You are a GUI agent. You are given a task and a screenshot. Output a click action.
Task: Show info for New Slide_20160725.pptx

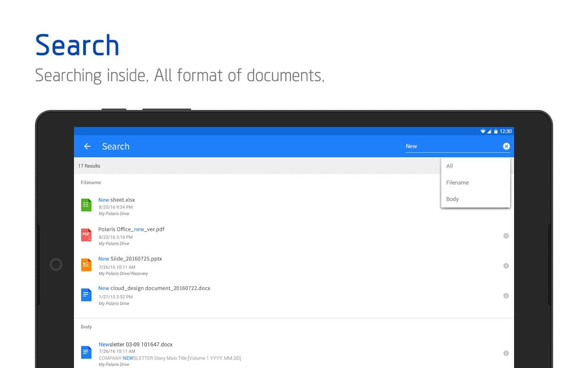506,266
